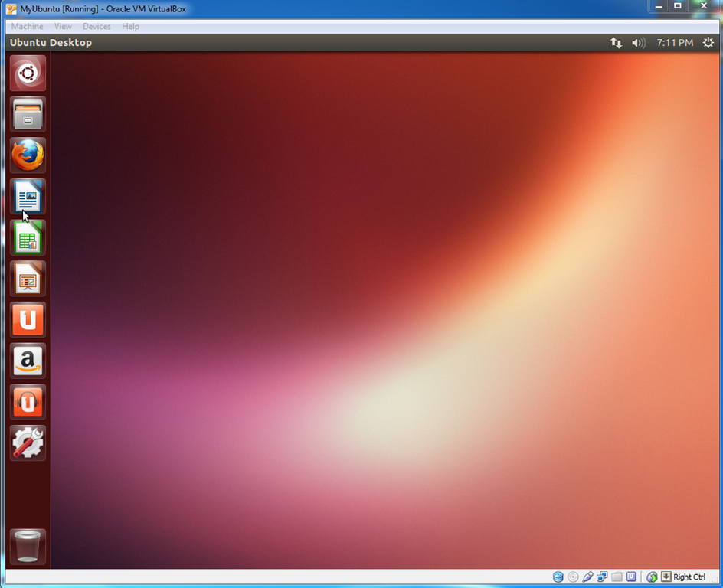The image size is (723, 588).
Task: Click the video capture chip icon in status bar
Action: tap(631, 577)
